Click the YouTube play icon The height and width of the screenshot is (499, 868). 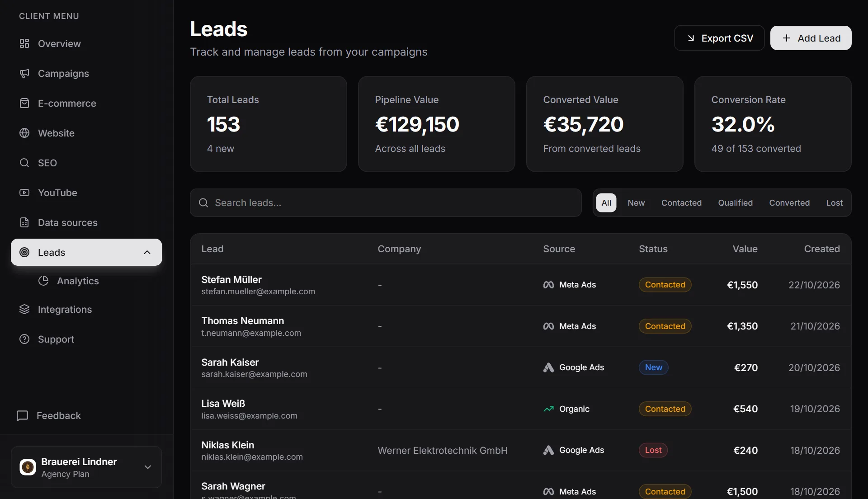24,193
